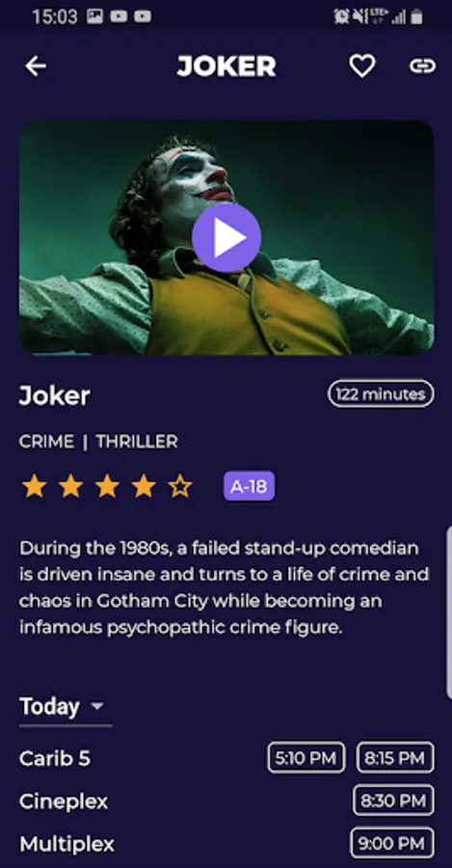Click the page scrollbar on the right edge
Screen dimensions: 452x868
pos(449,613)
